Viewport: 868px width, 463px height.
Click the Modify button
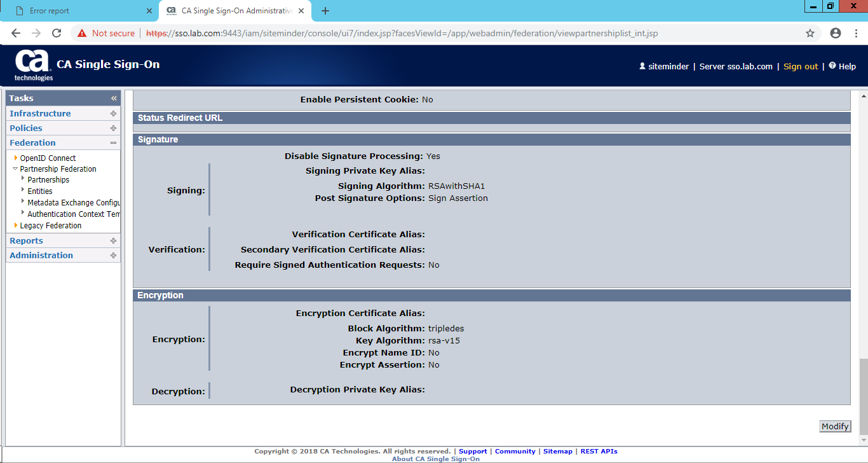click(x=835, y=427)
